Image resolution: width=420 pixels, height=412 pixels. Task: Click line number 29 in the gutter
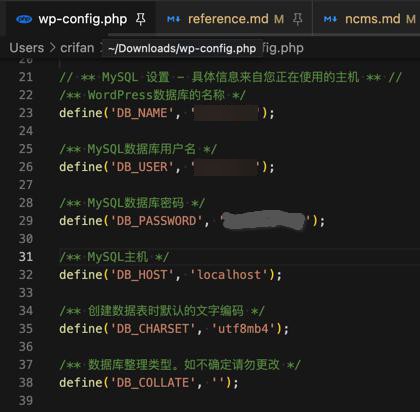(x=26, y=221)
